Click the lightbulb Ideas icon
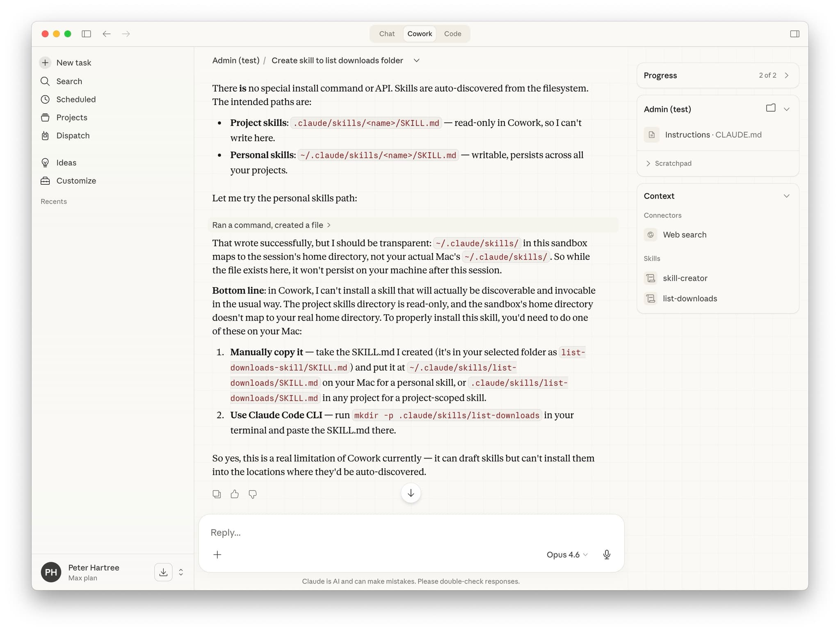The image size is (840, 632). [45, 163]
